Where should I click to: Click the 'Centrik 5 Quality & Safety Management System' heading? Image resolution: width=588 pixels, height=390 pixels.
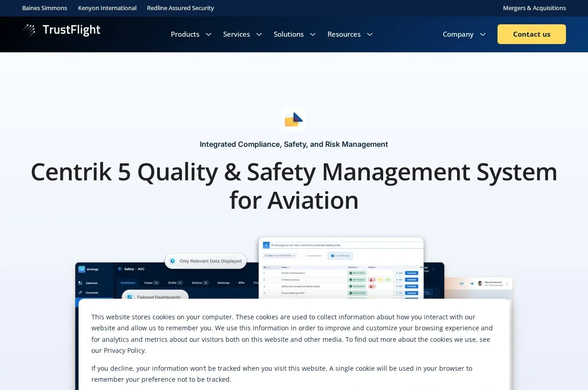pos(294,186)
